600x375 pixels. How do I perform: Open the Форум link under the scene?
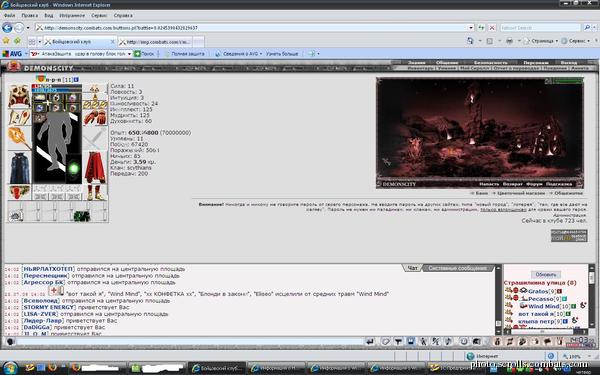coord(534,184)
